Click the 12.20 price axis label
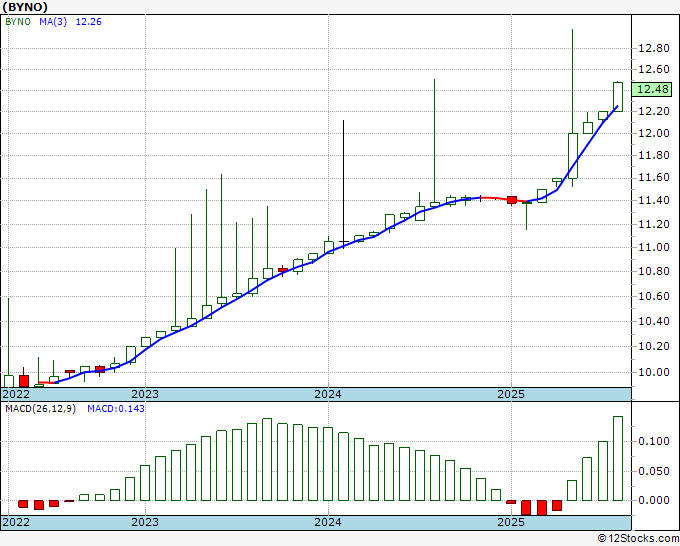Screen dimensions: 680x546 coord(654,111)
